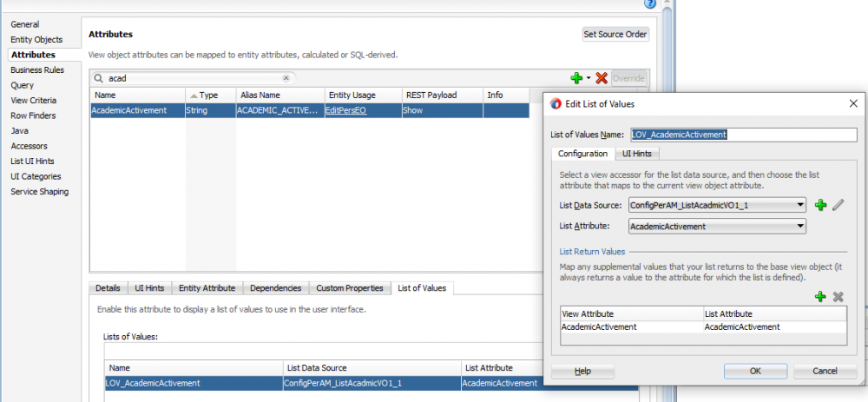Click in the List of Values Name field

pyautogui.click(x=743, y=135)
